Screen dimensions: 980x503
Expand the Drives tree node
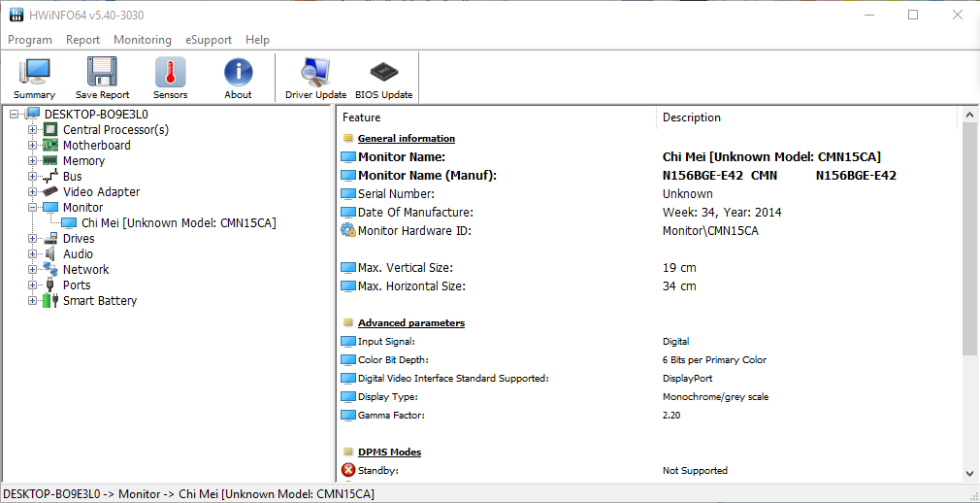point(33,238)
